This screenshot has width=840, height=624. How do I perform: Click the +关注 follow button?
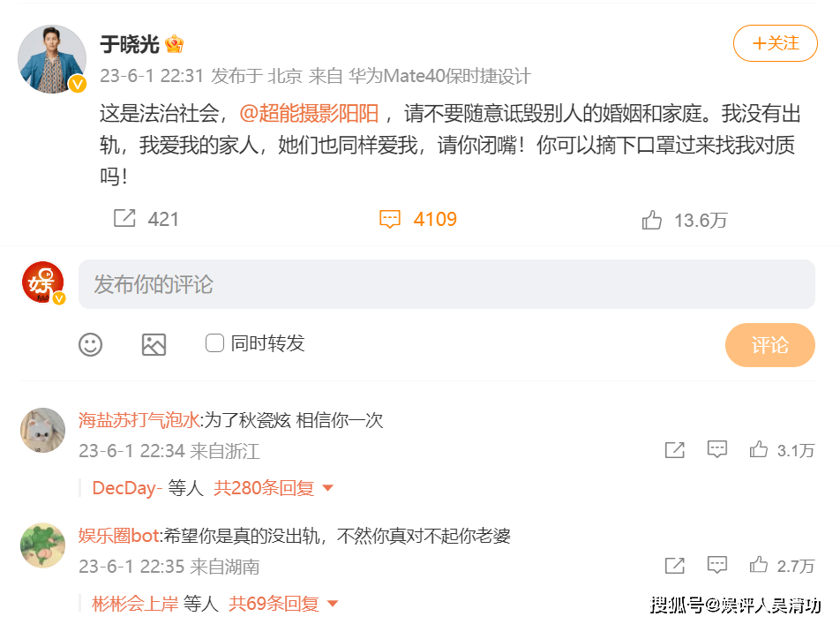point(776,43)
